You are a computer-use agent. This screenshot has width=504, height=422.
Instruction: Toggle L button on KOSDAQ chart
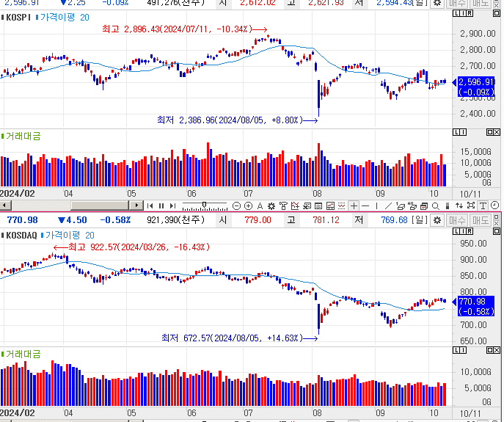coord(456,231)
